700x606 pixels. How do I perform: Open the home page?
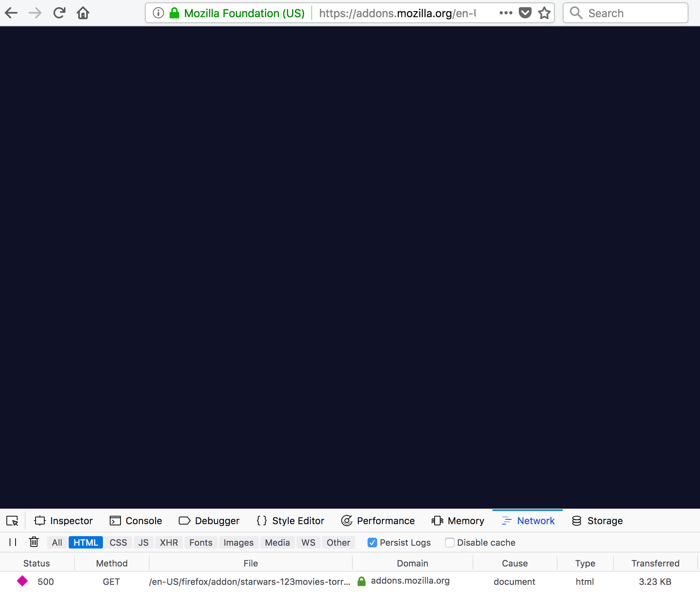click(83, 12)
